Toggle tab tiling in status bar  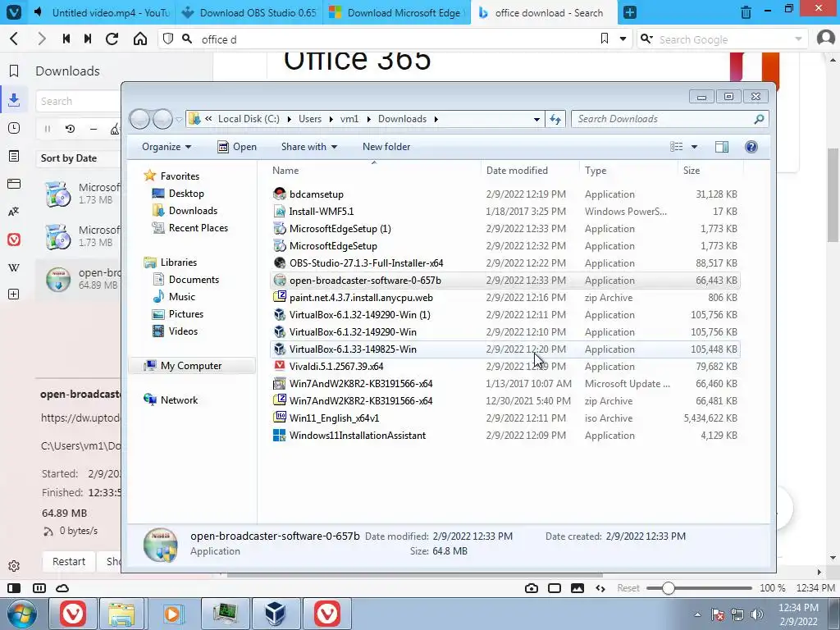[x=39, y=588]
